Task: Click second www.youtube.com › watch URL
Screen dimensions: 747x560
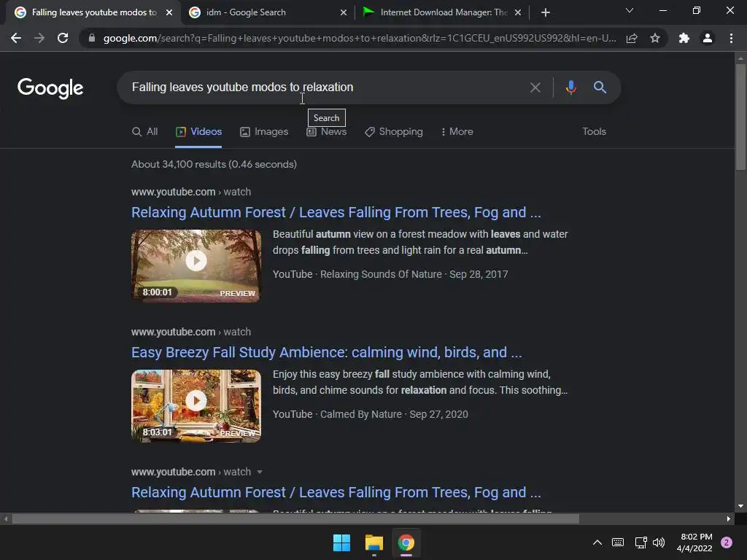Action: click(191, 332)
